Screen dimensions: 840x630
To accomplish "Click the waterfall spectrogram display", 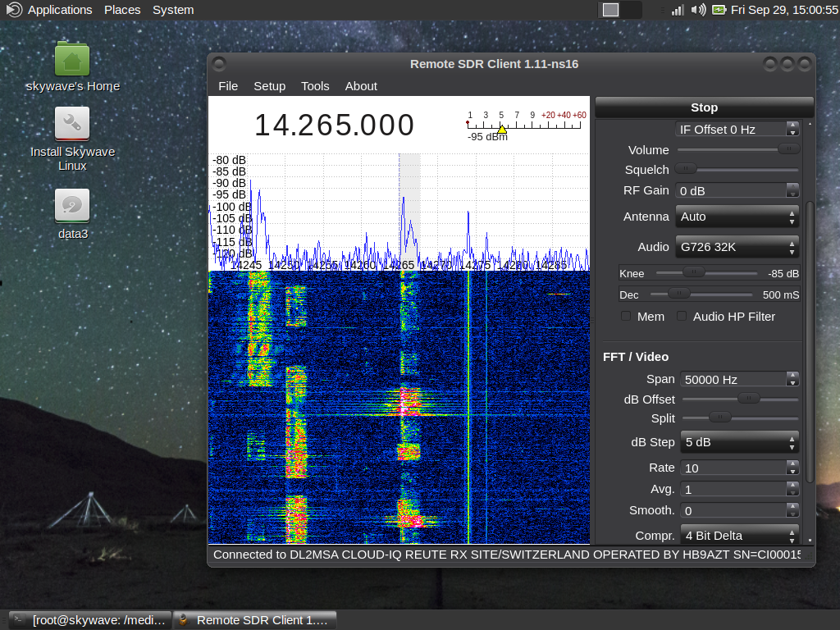I will click(x=399, y=408).
